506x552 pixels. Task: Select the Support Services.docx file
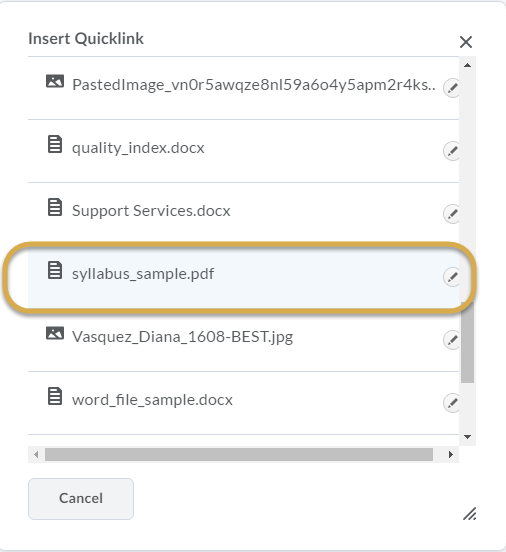click(x=151, y=211)
